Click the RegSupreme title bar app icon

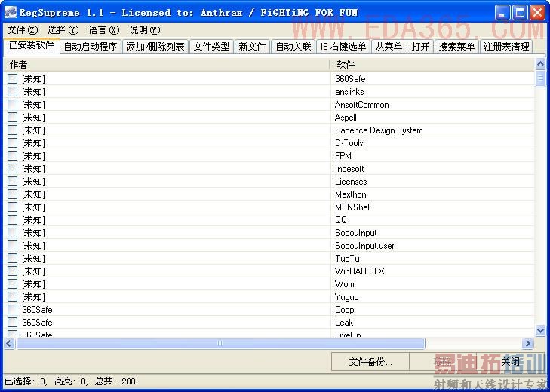point(10,12)
